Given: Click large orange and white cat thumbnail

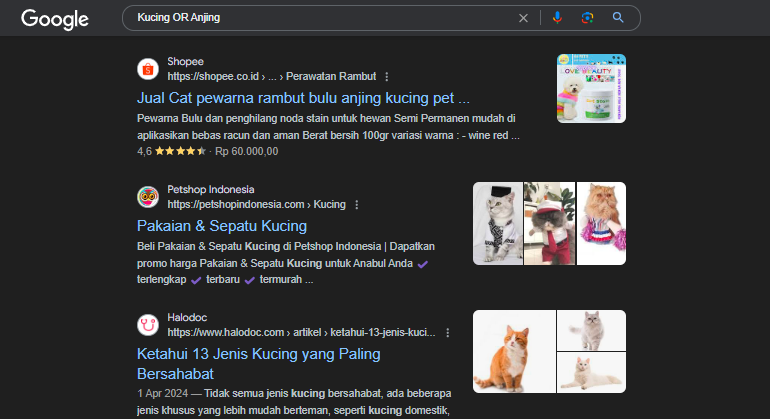Looking at the screenshot, I should [514, 351].
